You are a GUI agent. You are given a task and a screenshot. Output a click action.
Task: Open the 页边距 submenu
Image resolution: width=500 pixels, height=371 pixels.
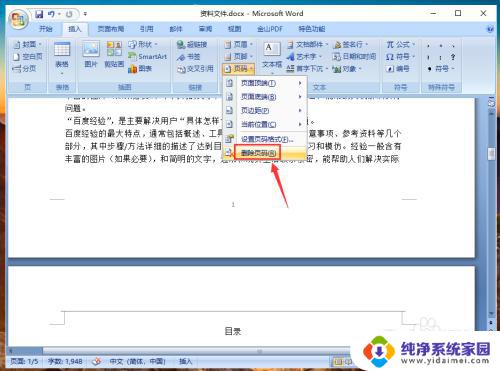(265, 110)
